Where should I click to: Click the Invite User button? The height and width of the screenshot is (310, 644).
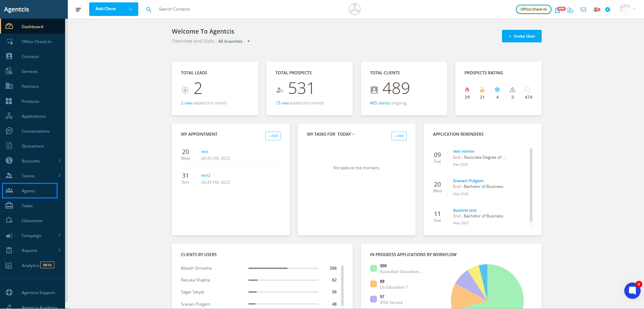pos(522,36)
